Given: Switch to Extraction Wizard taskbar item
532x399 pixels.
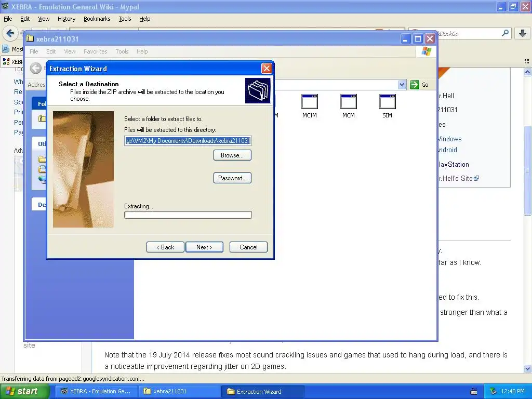Looking at the screenshot, I should pos(262,391).
